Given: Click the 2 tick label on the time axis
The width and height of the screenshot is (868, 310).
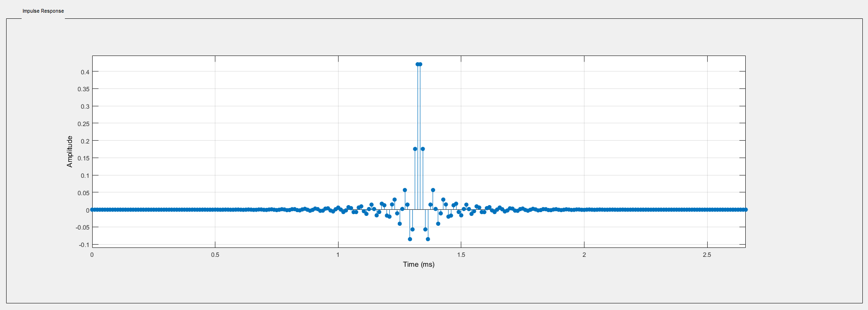Looking at the screenshot, I should [584, 255].
